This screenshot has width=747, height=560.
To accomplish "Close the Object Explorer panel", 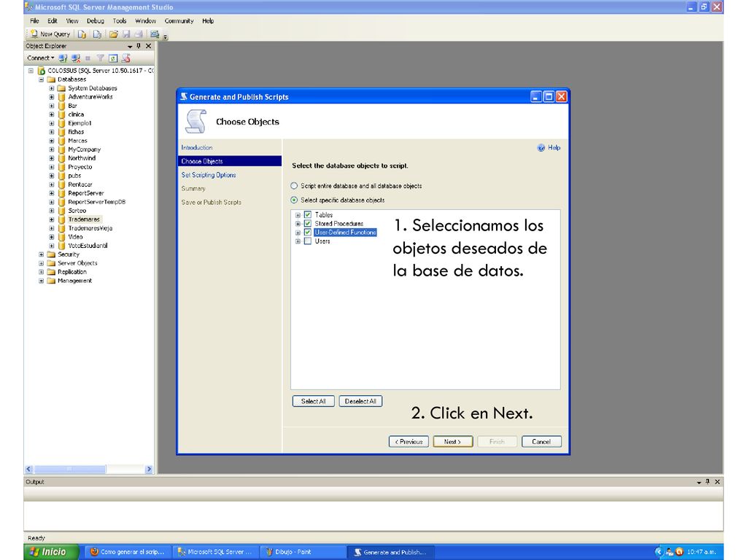I will pyautogui.click(x=148, y=46).
